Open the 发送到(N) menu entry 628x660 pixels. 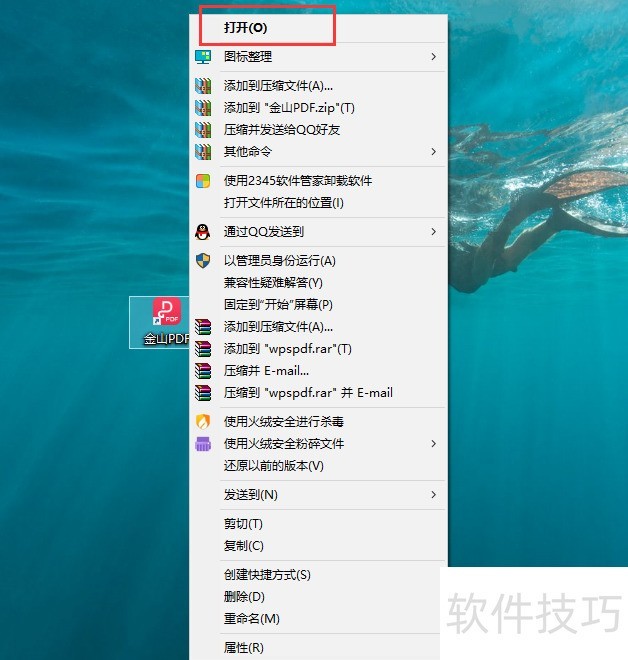click(250, 495)
